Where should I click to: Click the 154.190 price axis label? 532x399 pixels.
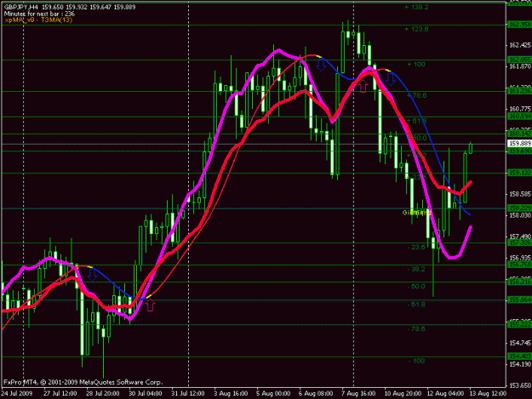coord(520,364)
